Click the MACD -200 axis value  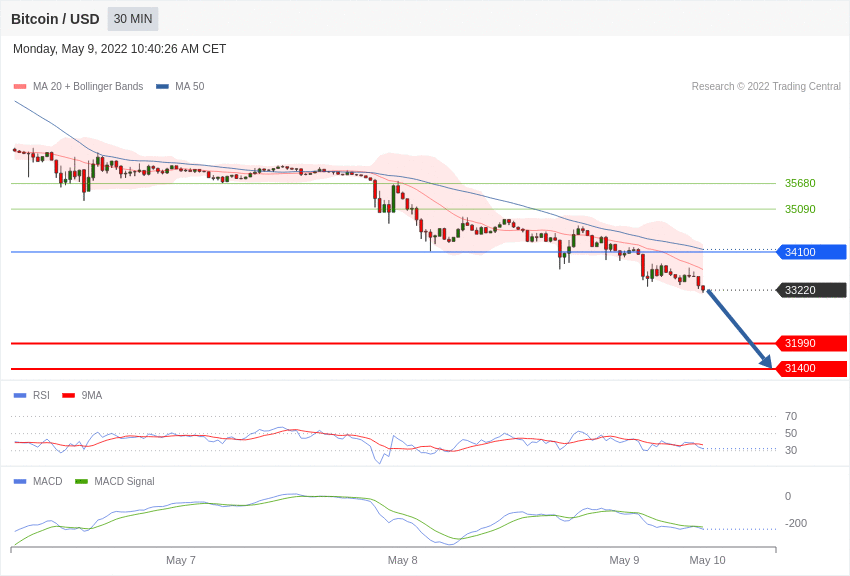pos(796,523)
